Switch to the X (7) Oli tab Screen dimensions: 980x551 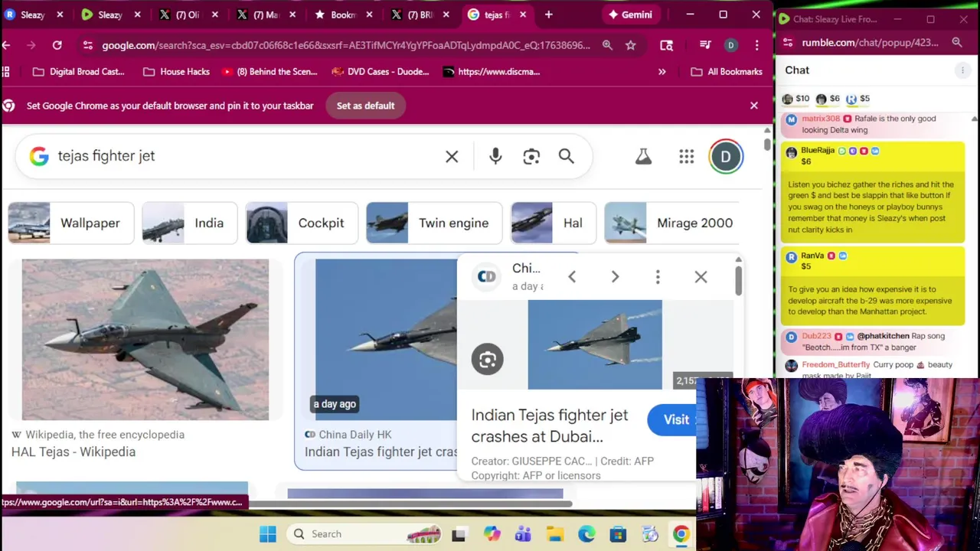(187, 15)
